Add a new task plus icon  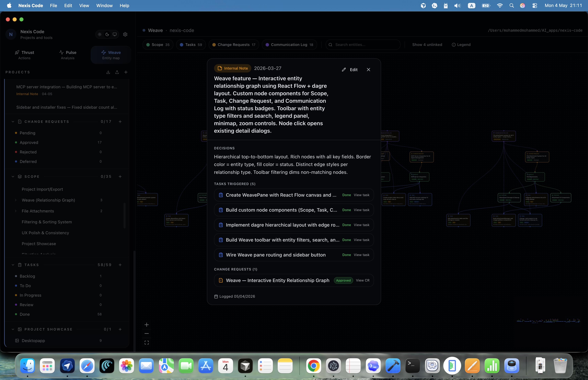(120, 265)
